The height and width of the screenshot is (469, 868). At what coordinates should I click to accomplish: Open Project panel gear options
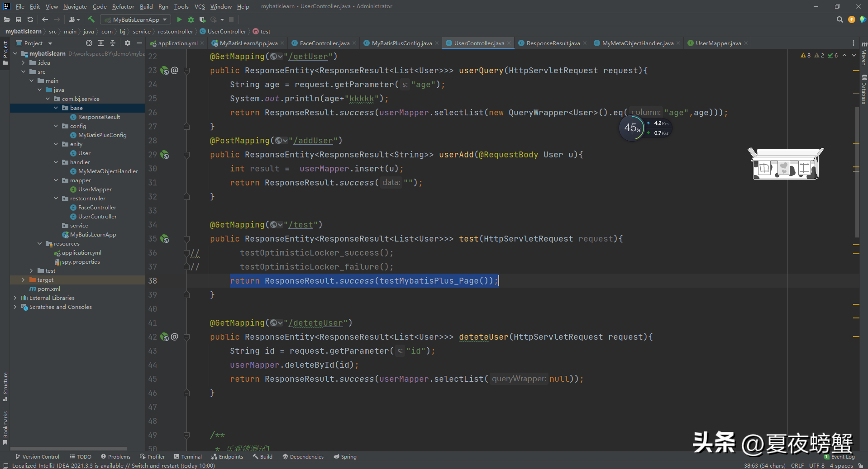pyautogui.click(x=128, y=43)
